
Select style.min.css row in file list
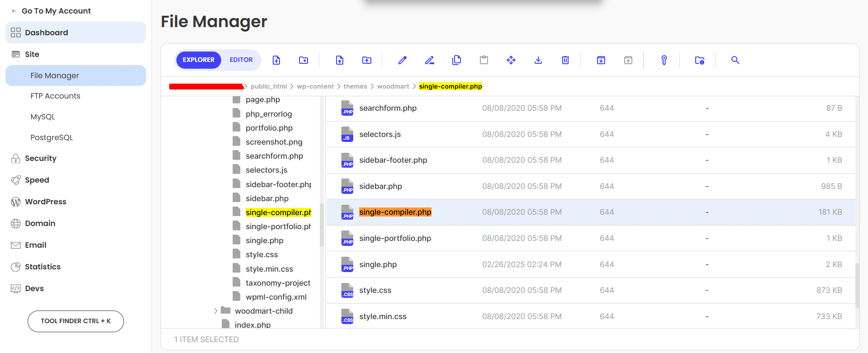click(591, 316)
